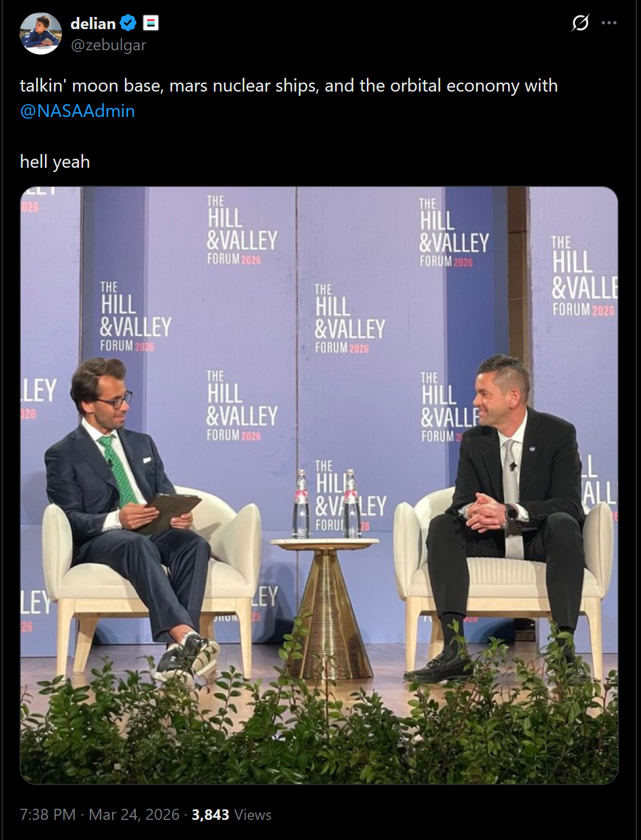Open delian's profile avatar

tap(41, 33)
